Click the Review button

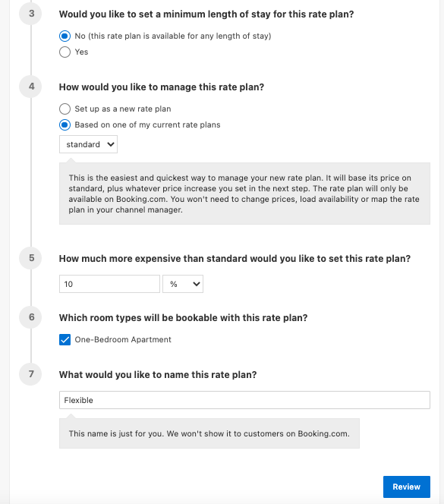click(x=407, y=487)
